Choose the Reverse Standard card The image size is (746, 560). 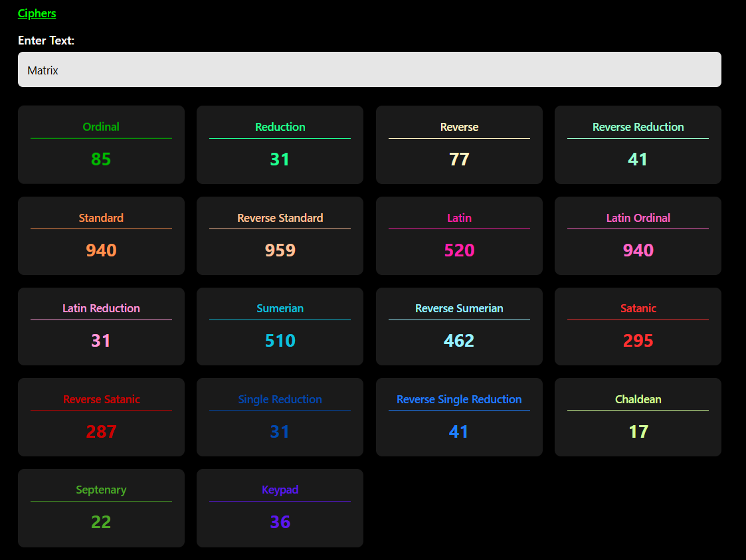(x=280, y=236)
